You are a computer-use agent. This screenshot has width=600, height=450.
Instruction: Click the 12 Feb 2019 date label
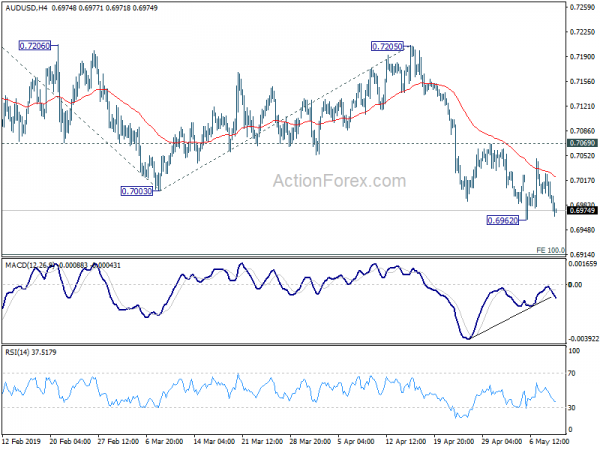pyautogui.click(x=21, y=441)
